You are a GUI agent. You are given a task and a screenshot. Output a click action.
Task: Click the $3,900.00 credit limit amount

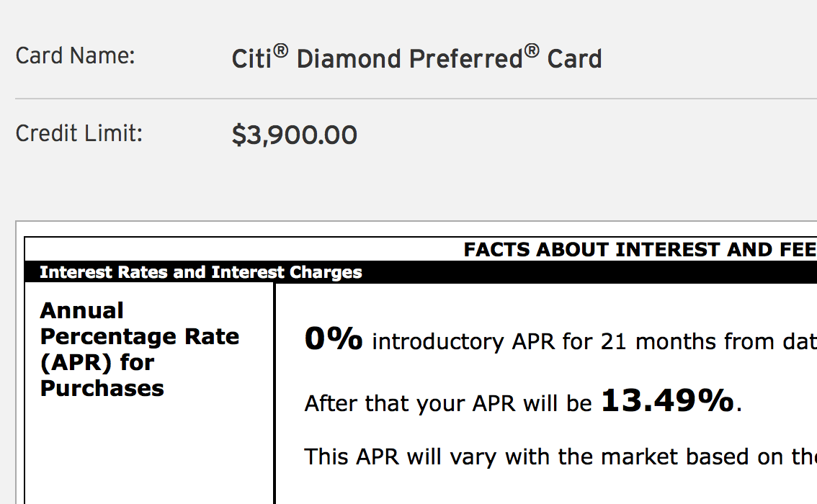[x=295, y=135]
